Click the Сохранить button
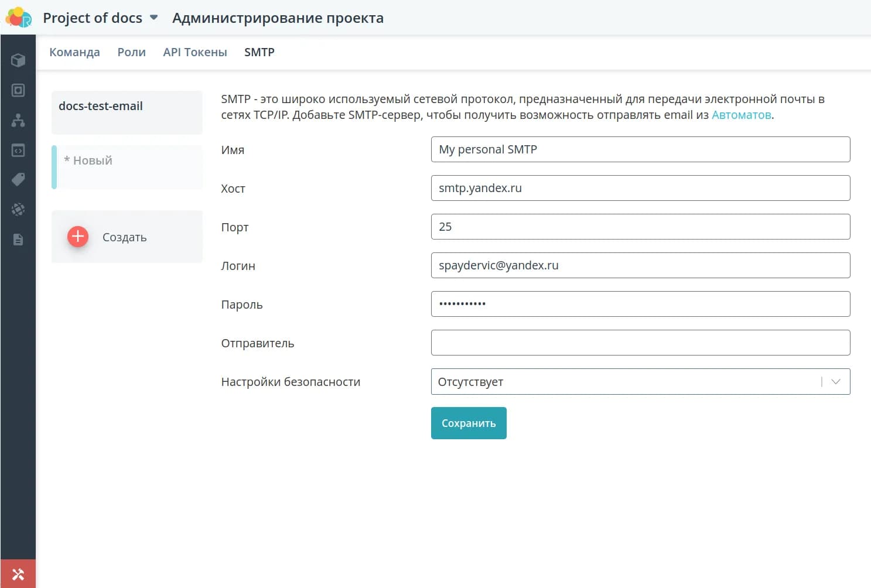Screen dimensions: 871x588 click(468, 423)
